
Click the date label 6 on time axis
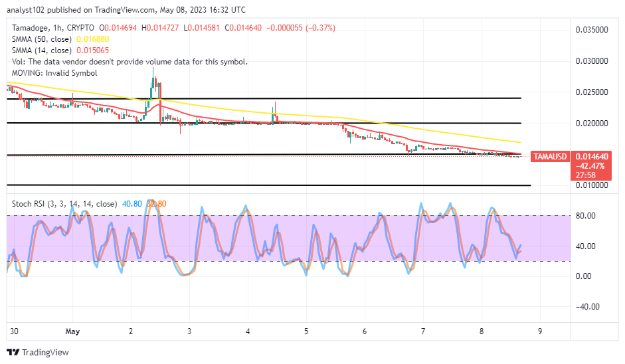pyautogui.click(x=365, y=331)
